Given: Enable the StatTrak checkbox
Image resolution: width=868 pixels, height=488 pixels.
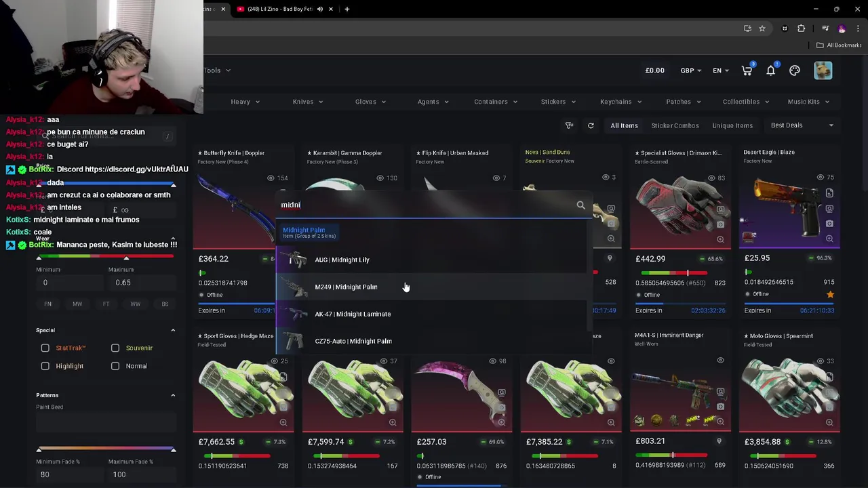Looking at the screenshot, I should pyautogui.click(x=45, y=348).
